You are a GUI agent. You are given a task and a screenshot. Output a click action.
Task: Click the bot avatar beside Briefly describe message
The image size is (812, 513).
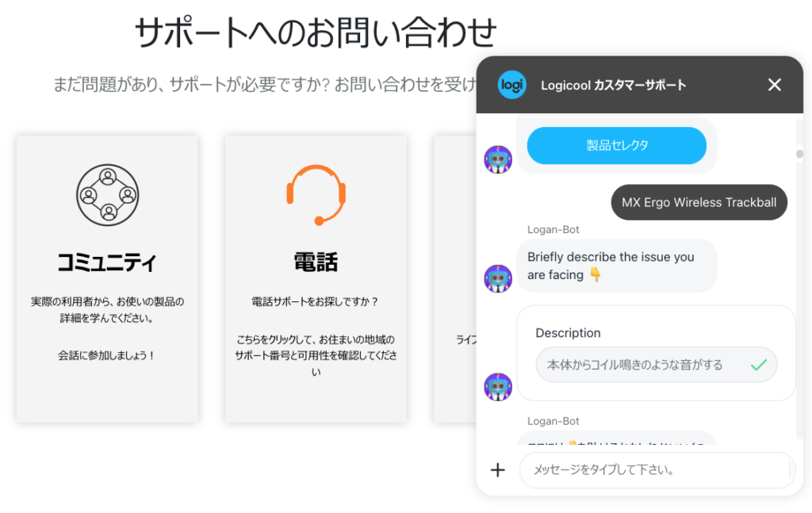[498, 278]
